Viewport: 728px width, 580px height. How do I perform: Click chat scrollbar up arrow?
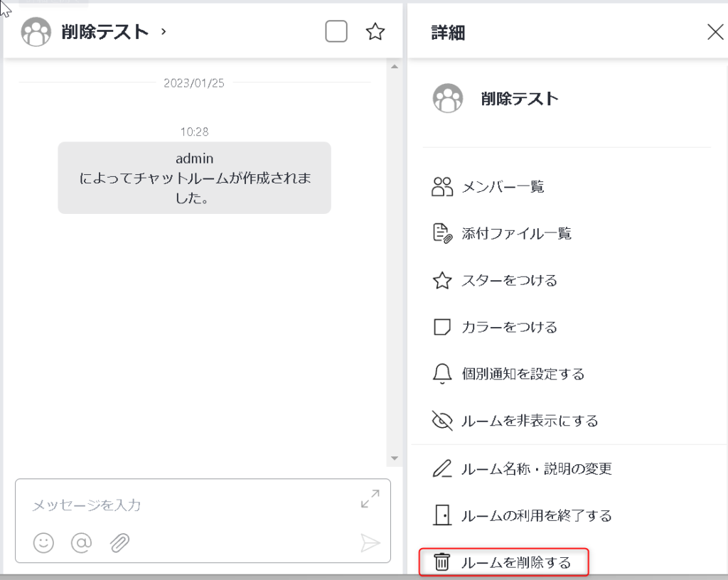click(395, 67)
